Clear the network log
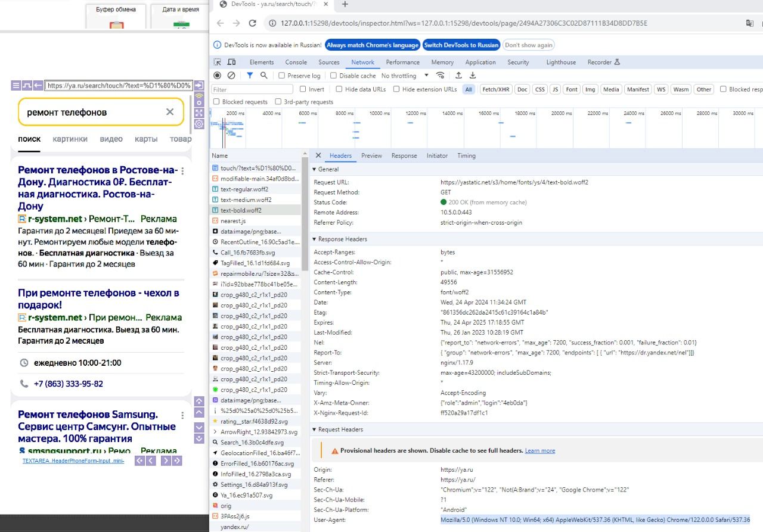 tap(231, 76)
